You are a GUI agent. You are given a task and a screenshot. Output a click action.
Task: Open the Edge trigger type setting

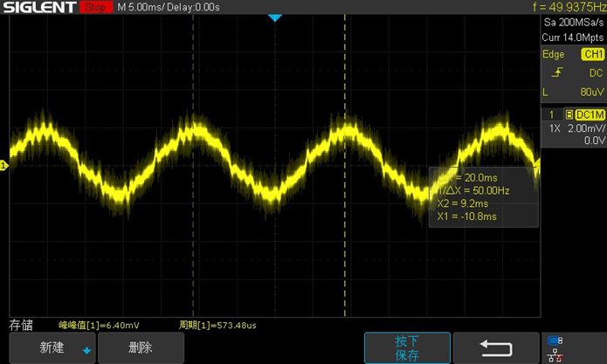click(x=553, y=54)
